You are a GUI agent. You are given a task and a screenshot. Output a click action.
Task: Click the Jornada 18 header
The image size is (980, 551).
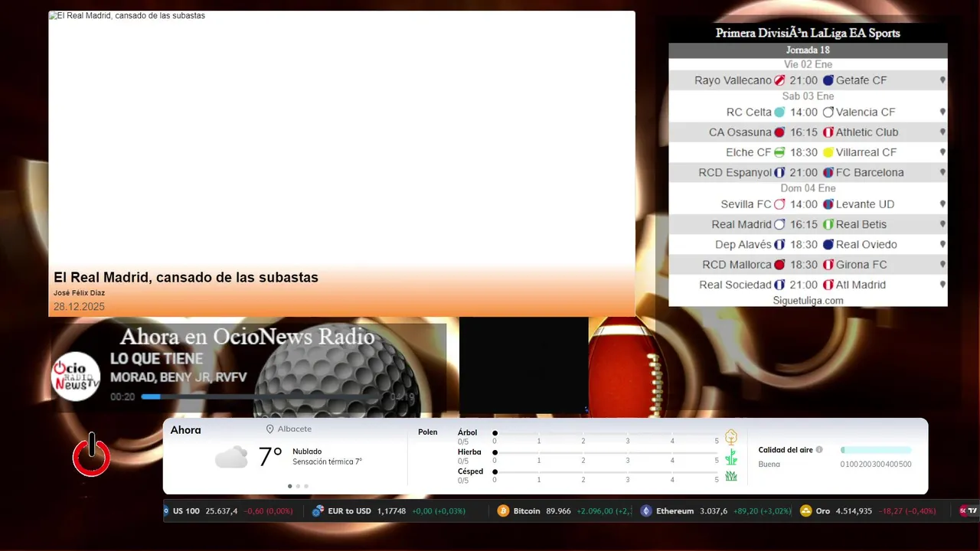808,51
